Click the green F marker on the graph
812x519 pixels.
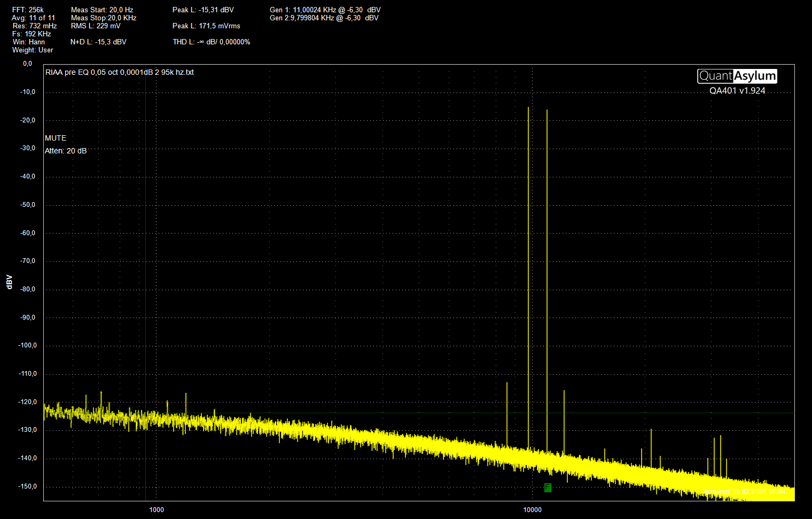pyautogui.click(x=548, y=487)
